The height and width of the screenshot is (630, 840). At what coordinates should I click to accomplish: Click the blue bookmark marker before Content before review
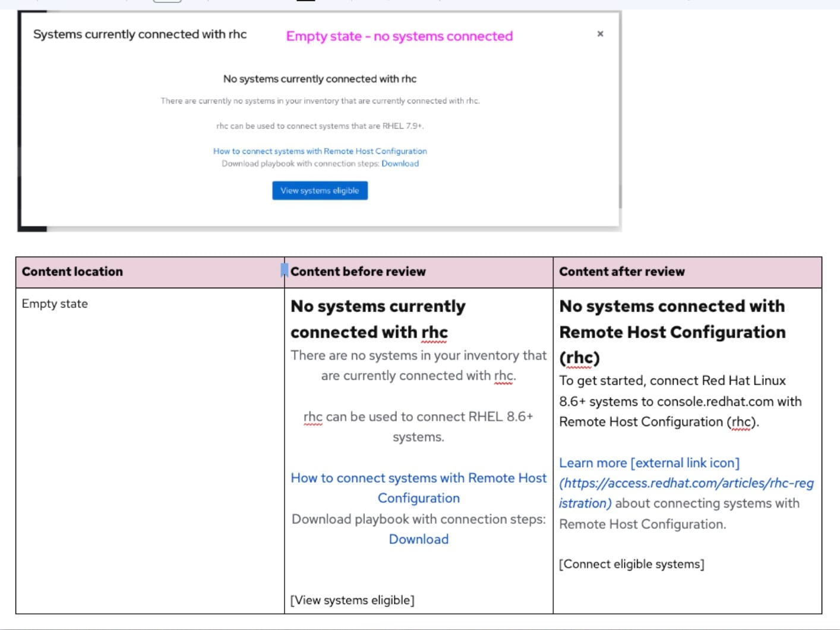pos(284,271)
